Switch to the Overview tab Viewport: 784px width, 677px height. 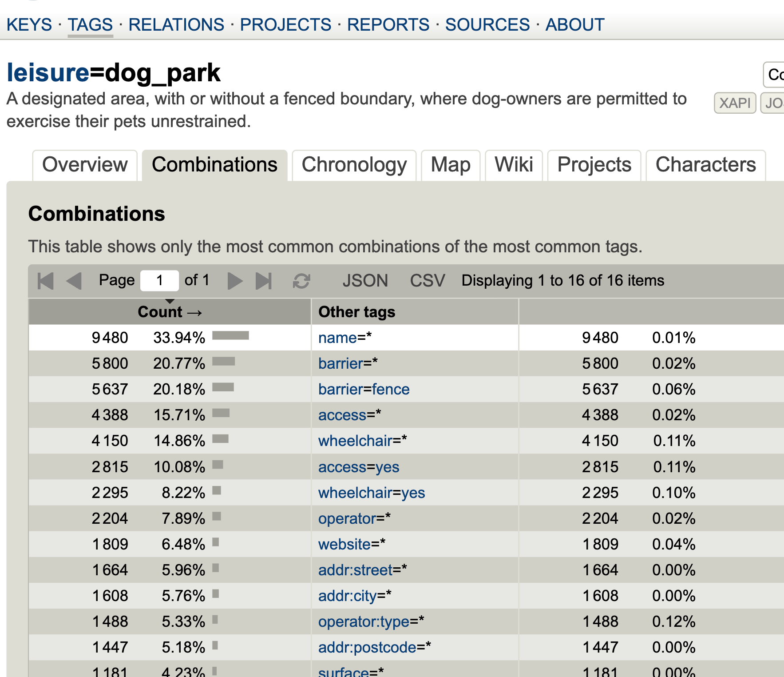[85, 165]
